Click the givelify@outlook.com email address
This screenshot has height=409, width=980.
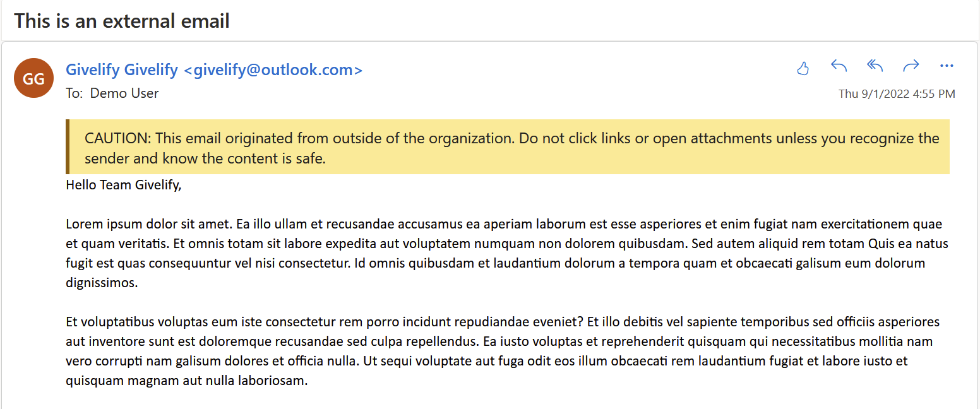point(273,69)
